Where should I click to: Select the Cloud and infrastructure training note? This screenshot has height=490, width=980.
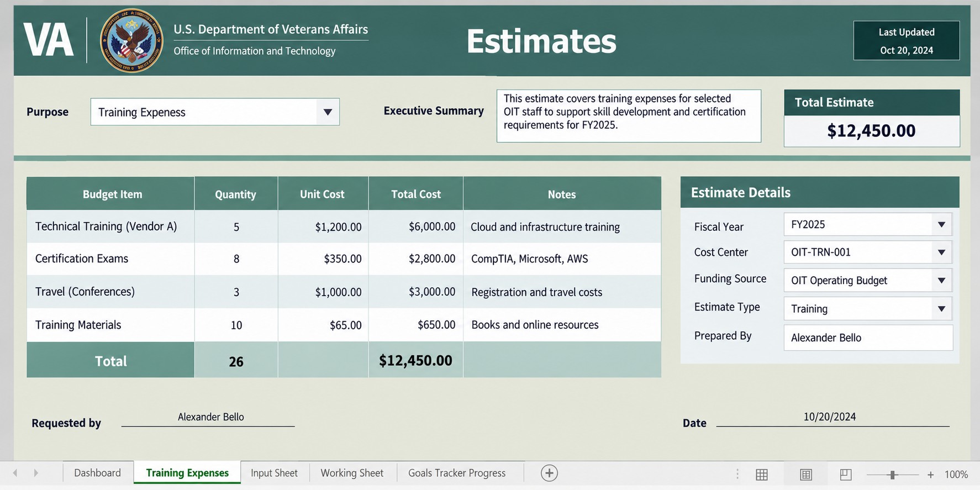[x=562, y=226]
